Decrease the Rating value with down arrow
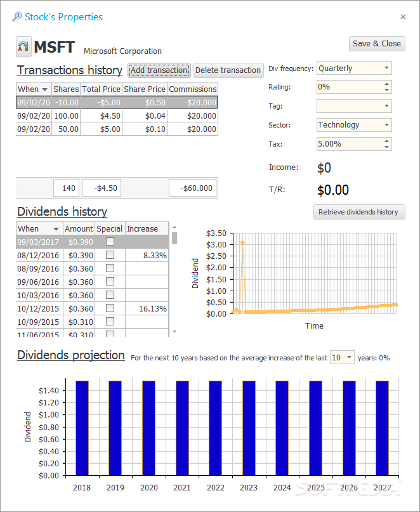Viewport: 420px width, 512px height. [x=386, y=90]
